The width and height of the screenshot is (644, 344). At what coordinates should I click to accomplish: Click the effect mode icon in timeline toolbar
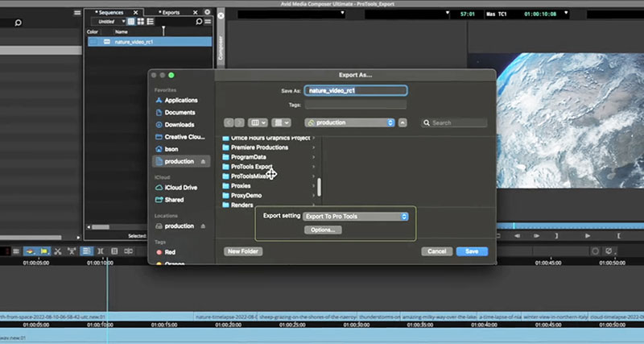click(x=114, y=251)
